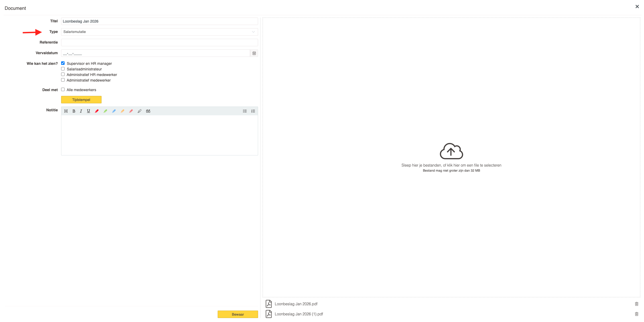Click the Tijdstempel button
The height and width of the screenshot is (322, 644).
(x=81, y=100)
